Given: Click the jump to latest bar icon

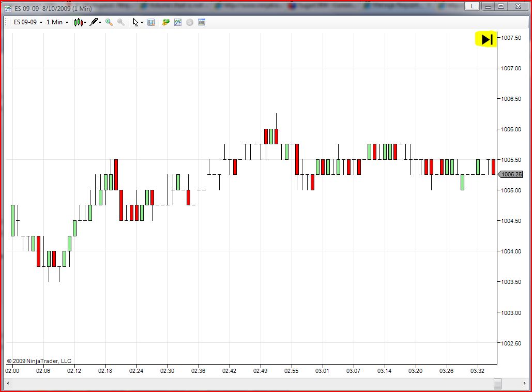Looking at the screenshot, I should [486, 39].
